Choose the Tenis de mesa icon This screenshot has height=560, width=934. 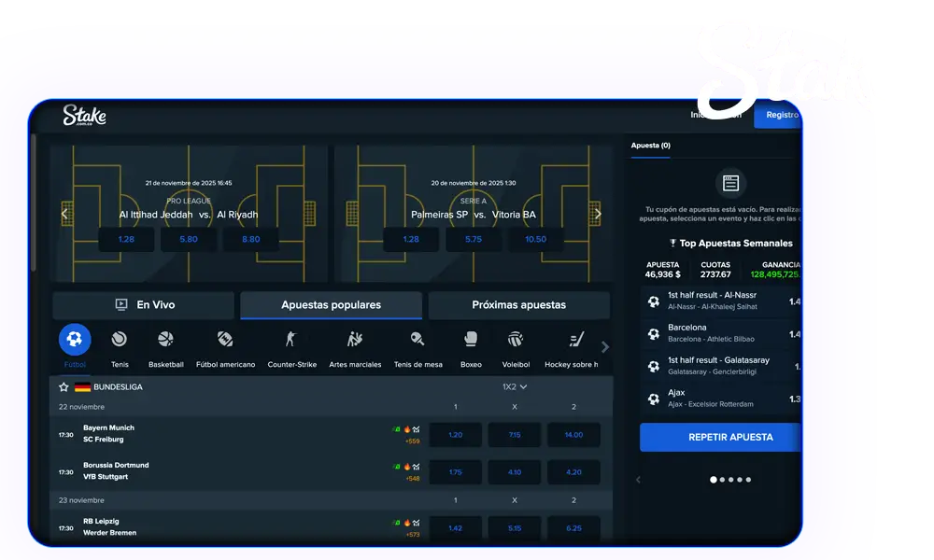coord(417,340)
